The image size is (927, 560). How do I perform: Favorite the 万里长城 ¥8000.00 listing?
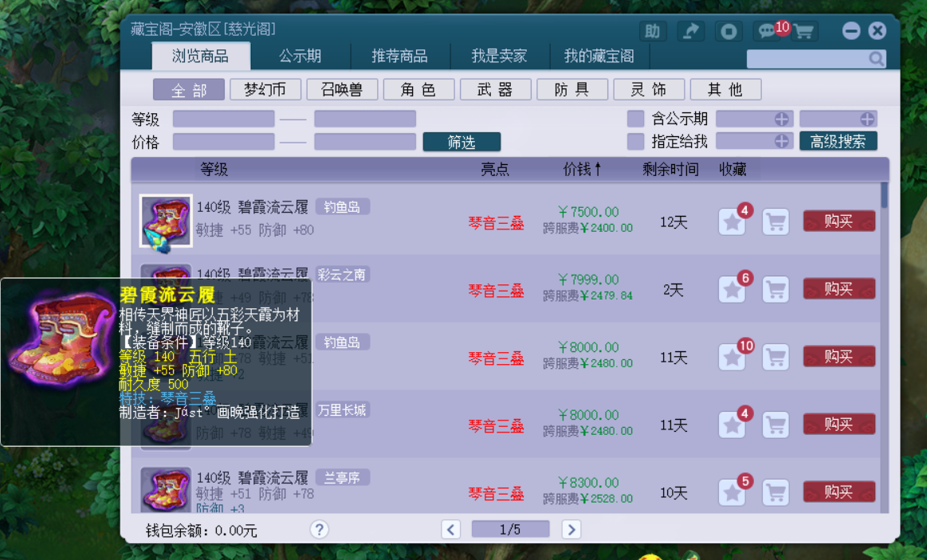(732, 425)
